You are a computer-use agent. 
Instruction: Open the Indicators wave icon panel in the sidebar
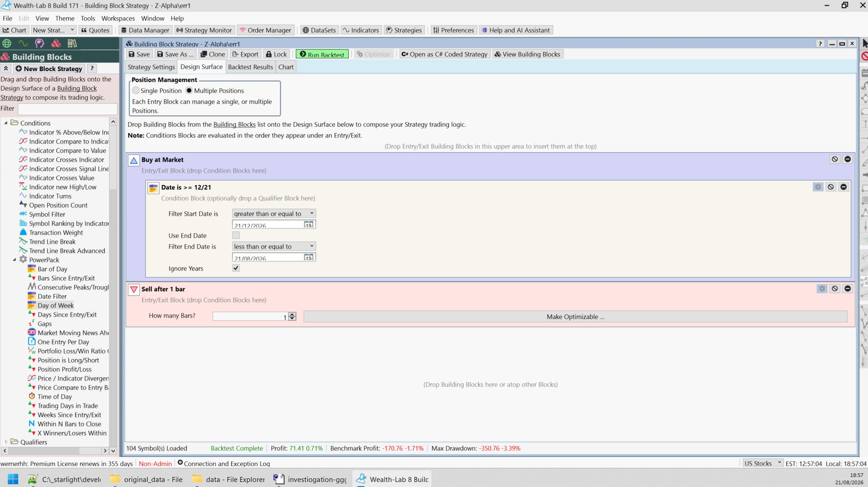(23, 43)
